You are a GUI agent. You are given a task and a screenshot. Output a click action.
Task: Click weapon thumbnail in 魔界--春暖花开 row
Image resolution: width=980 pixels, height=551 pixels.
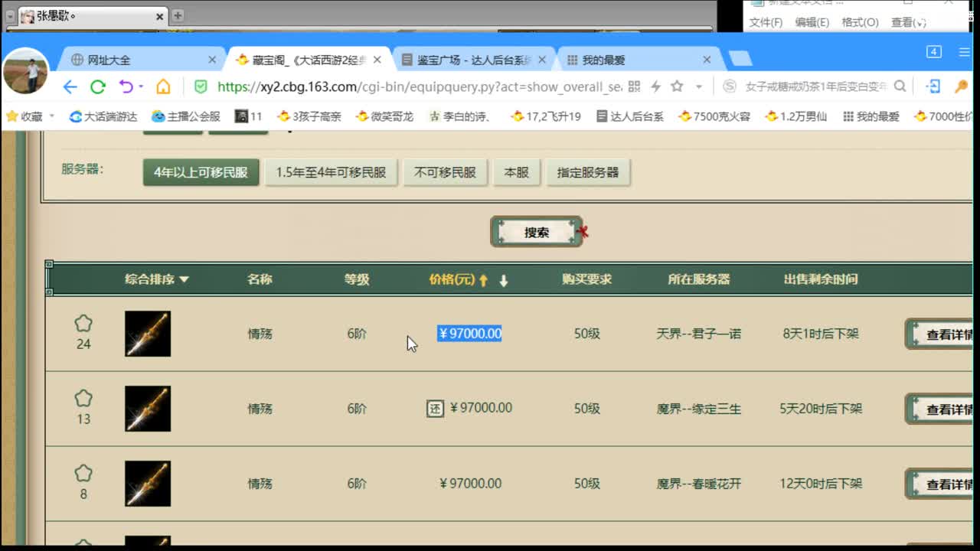[148, 484]
